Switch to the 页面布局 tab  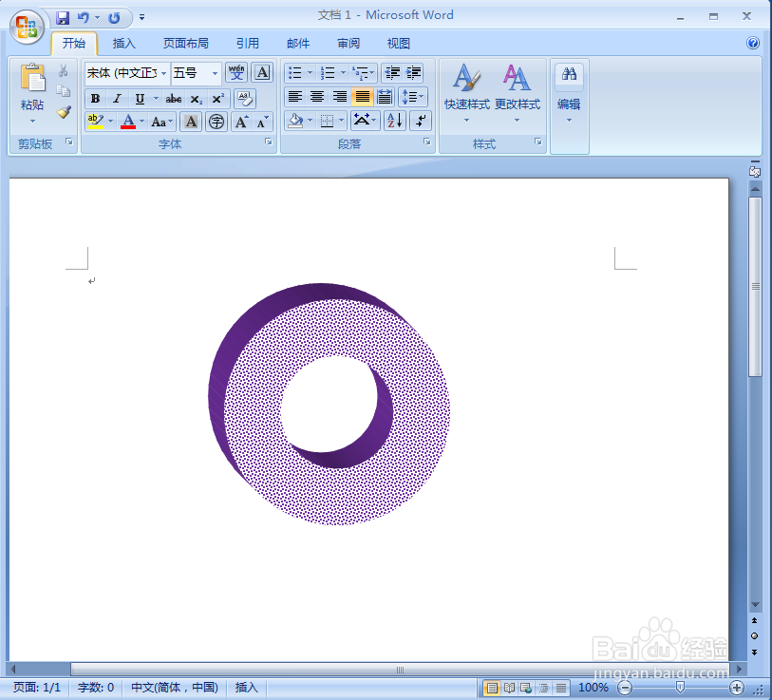pyautogui.click(x=185, y=44)
